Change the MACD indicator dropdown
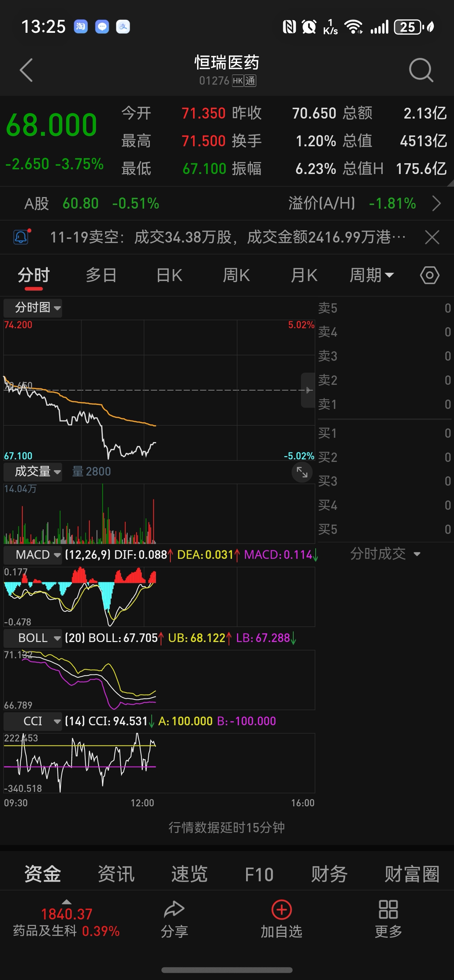 click(33, 555)
